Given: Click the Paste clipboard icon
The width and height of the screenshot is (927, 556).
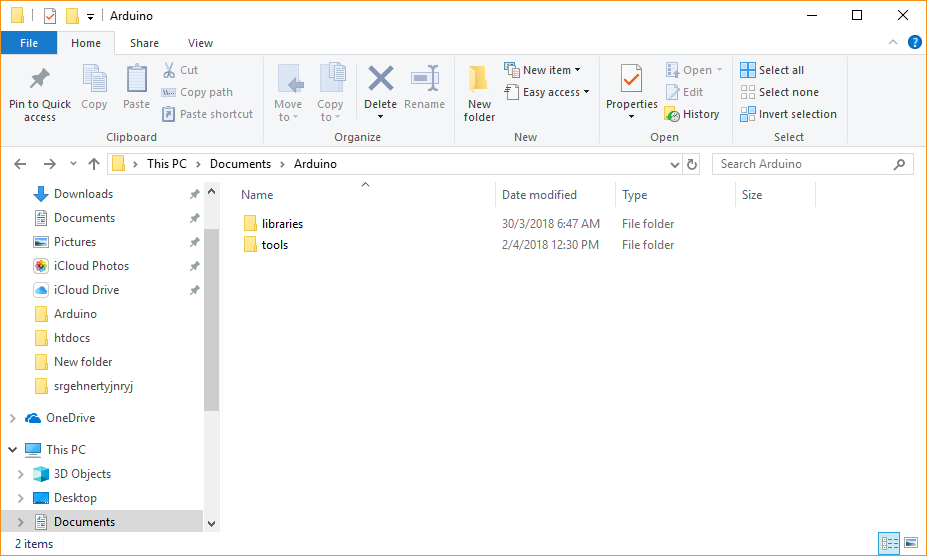Looking at the screenshot, I should (137, 79).
